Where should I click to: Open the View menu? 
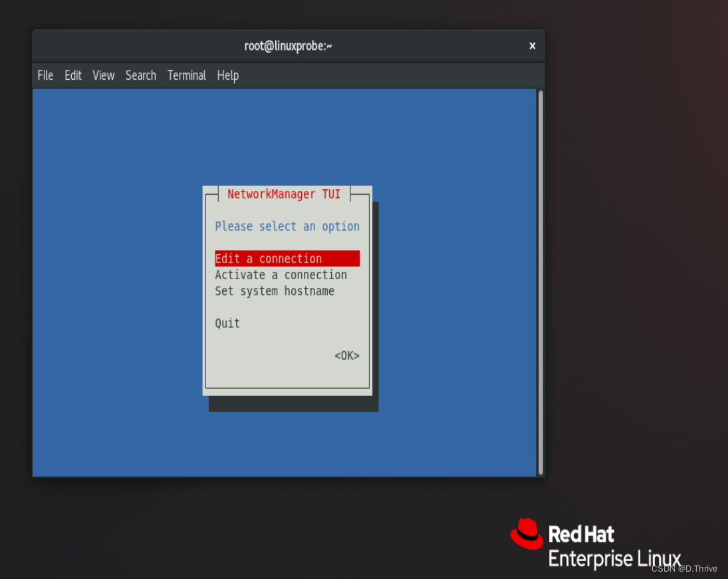pos(103,76)
